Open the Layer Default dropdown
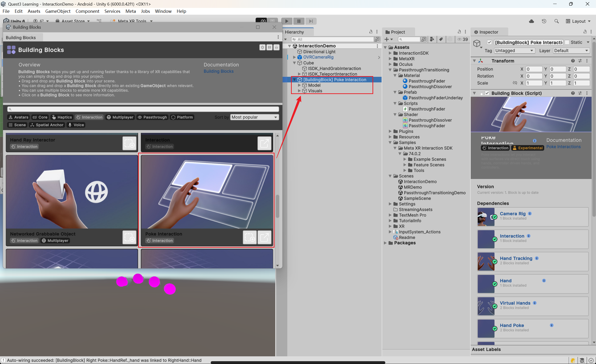This screenshot has height=364, width=596. 571,51
